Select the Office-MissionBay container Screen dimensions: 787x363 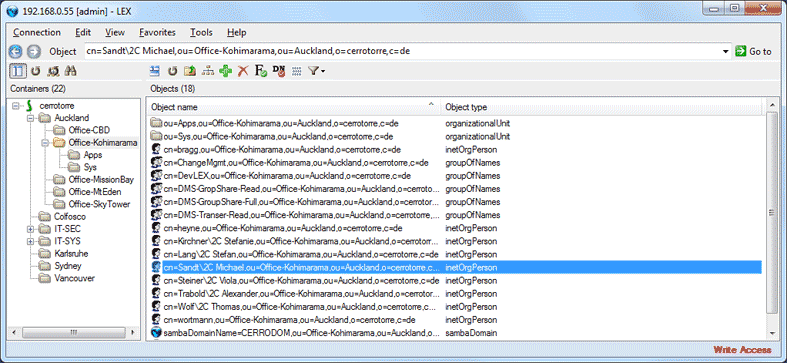click(101, 180)
